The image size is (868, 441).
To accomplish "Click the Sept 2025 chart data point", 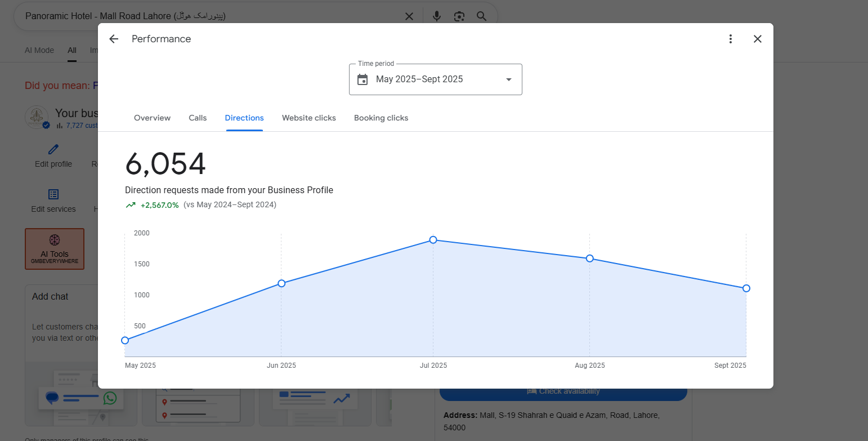I will (x=746, y=288).
